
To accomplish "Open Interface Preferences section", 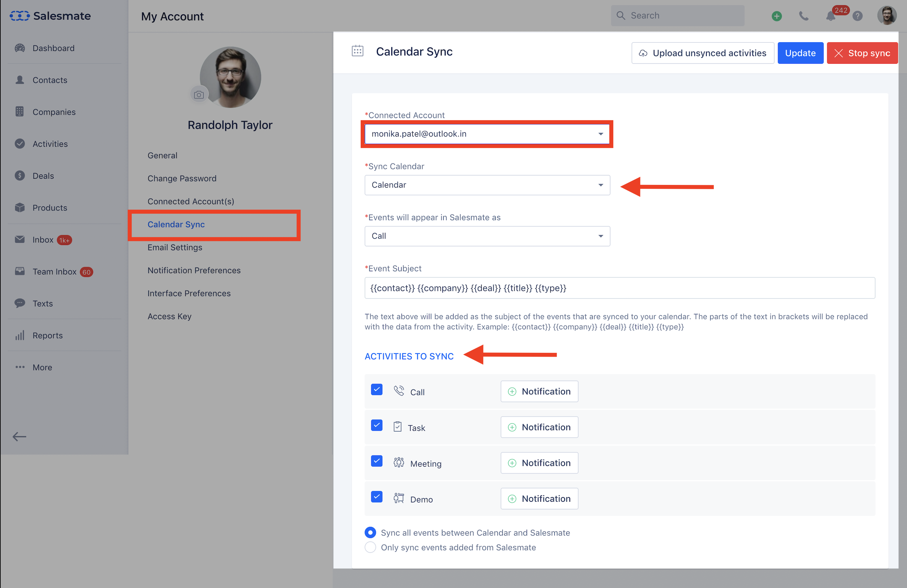I will point(189,293).
